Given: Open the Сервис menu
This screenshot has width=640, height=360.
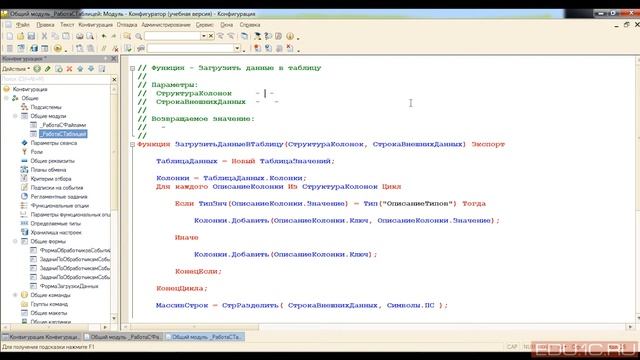Looking at the screenshot, I should pos(204,25).
